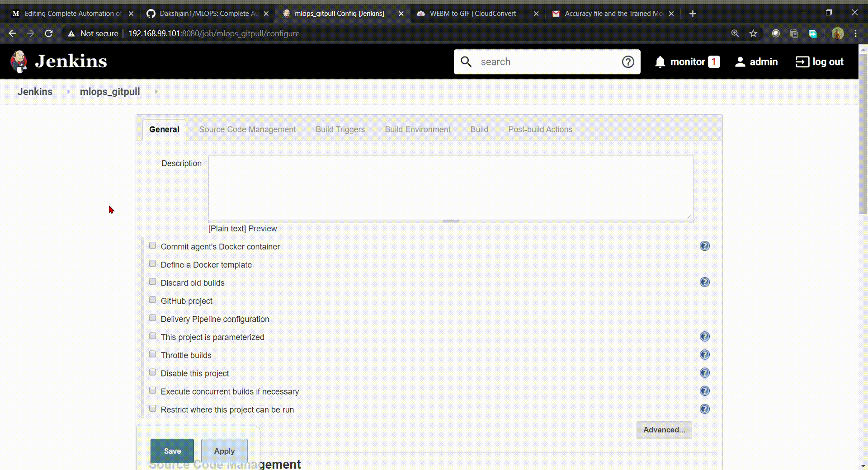Enable Commit agent's Docker container checkbox
The height and width of the screenshot is (470, 868).
[153, 245]
